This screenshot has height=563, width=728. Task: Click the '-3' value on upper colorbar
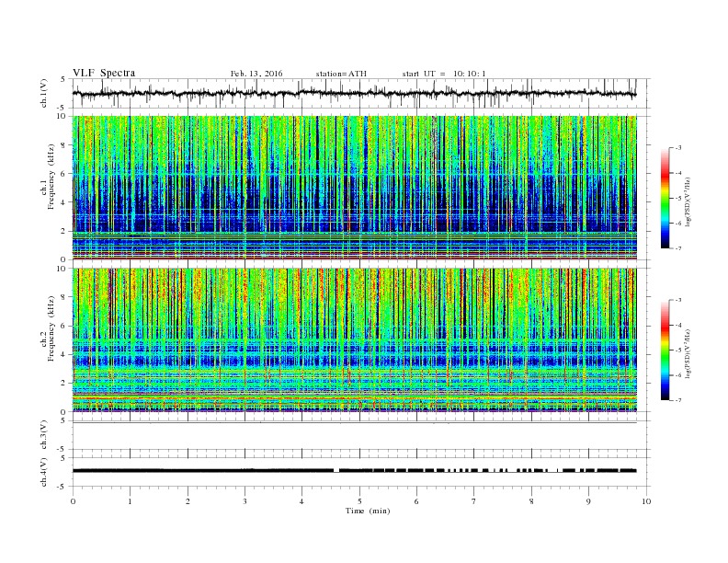[678, 148]
